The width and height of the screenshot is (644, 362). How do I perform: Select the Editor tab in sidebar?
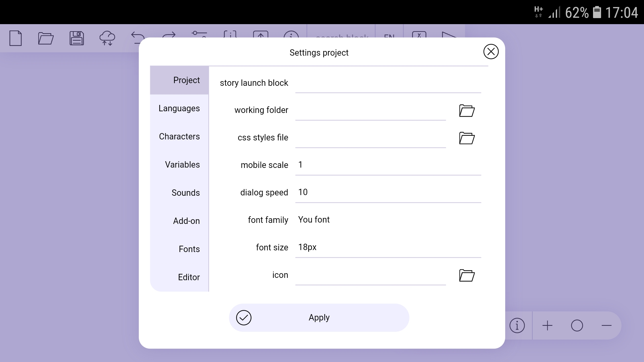[x=189, y=277]
